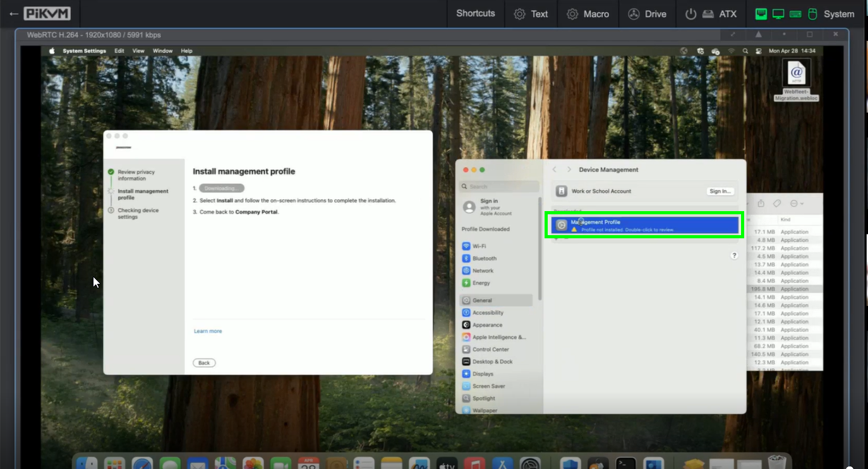
Task: Select the 140.5 MB row in Finder
Action: pyautogui.click(x=785, y=355)
